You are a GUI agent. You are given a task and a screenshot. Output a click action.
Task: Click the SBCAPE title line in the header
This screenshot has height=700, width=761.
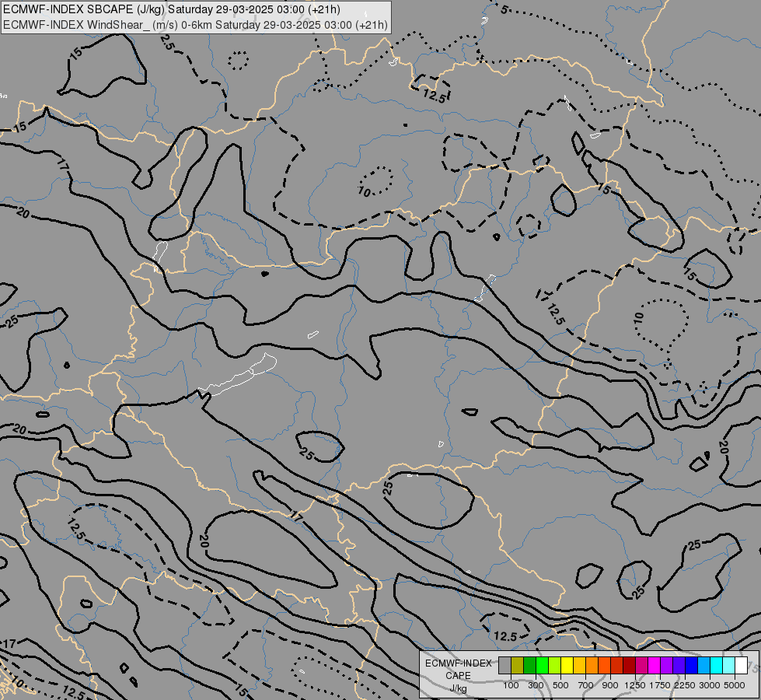click(172, 9)
